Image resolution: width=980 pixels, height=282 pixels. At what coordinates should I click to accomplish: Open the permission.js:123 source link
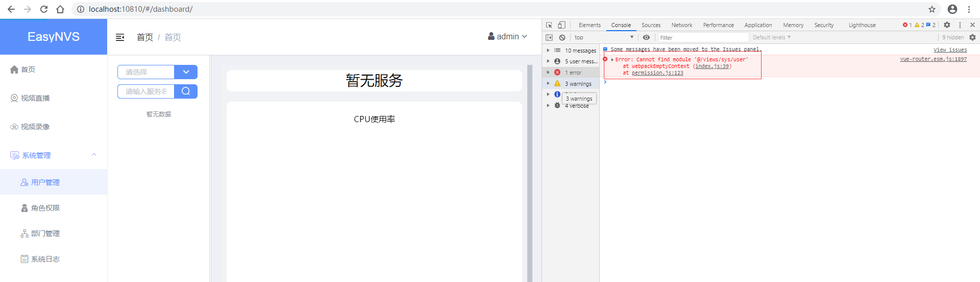[x=657, y=73]
